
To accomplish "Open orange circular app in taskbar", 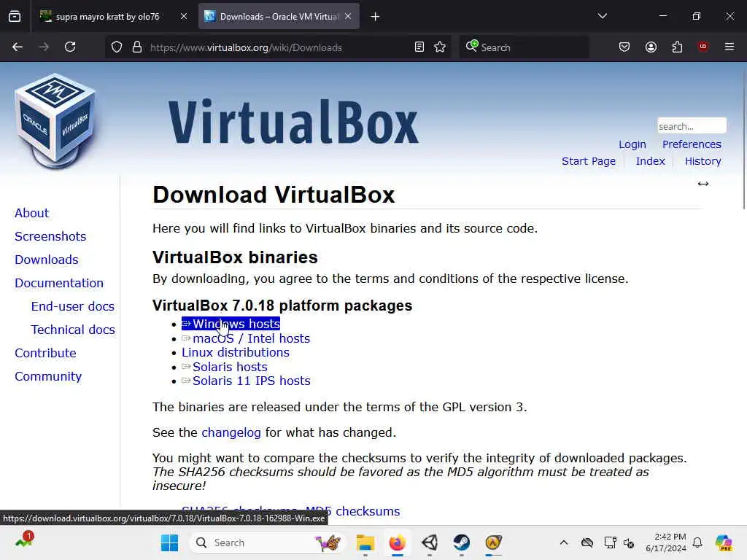I will (x=493, y=542).
